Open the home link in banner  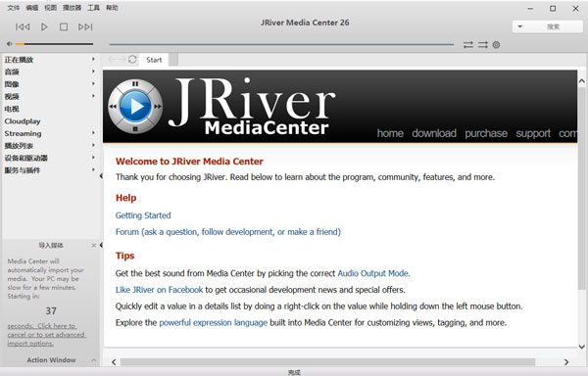[x=390, y=133]
